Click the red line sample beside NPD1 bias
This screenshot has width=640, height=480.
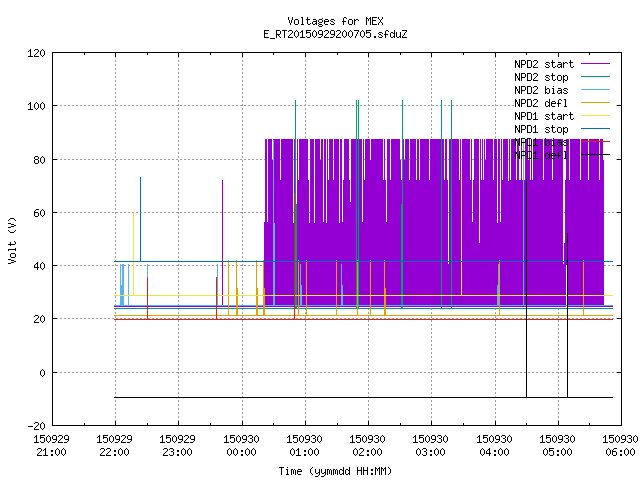pos(595,142)
